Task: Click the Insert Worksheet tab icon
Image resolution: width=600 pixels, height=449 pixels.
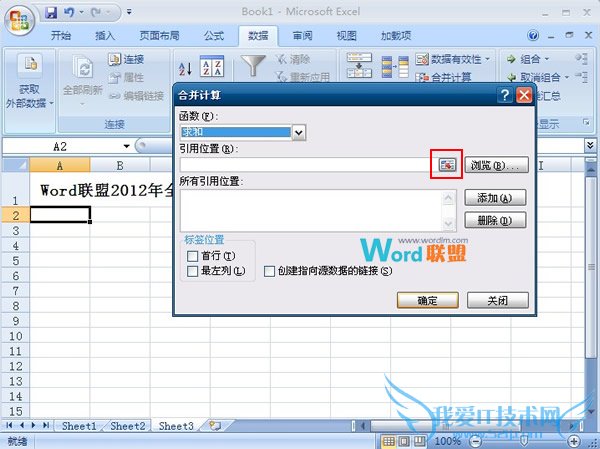Action: pos(215,426)
